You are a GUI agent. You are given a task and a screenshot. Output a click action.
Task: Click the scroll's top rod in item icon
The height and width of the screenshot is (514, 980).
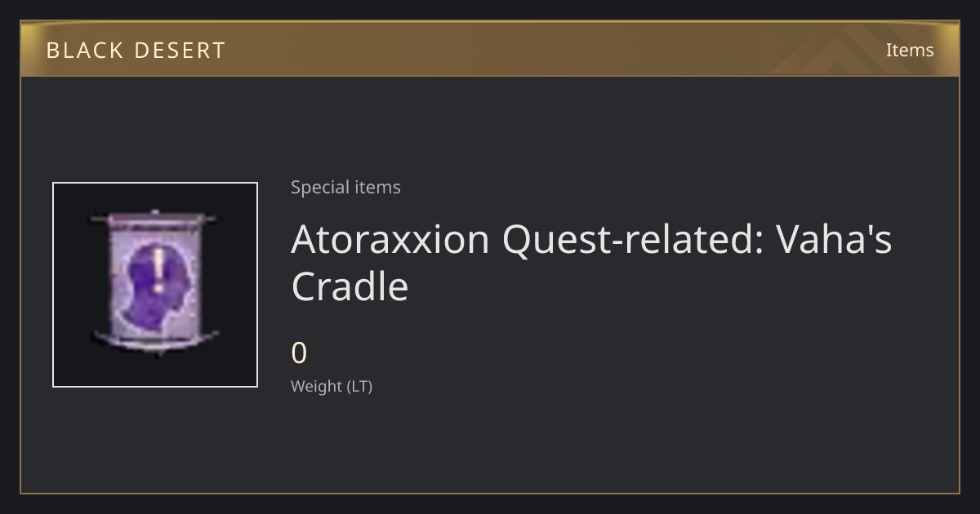click(x=155, y=218)
